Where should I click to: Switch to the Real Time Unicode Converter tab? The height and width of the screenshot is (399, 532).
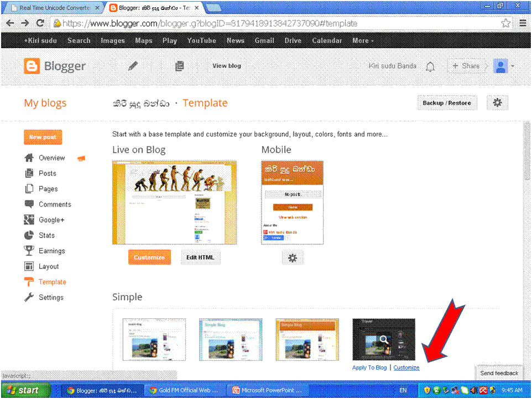pos(54,8)
